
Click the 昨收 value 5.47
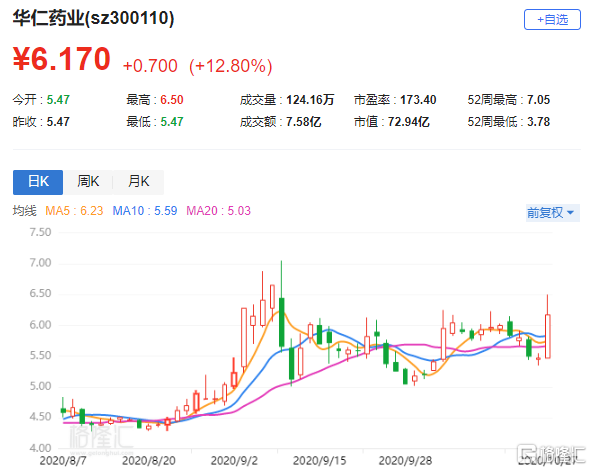coord(58,122)
